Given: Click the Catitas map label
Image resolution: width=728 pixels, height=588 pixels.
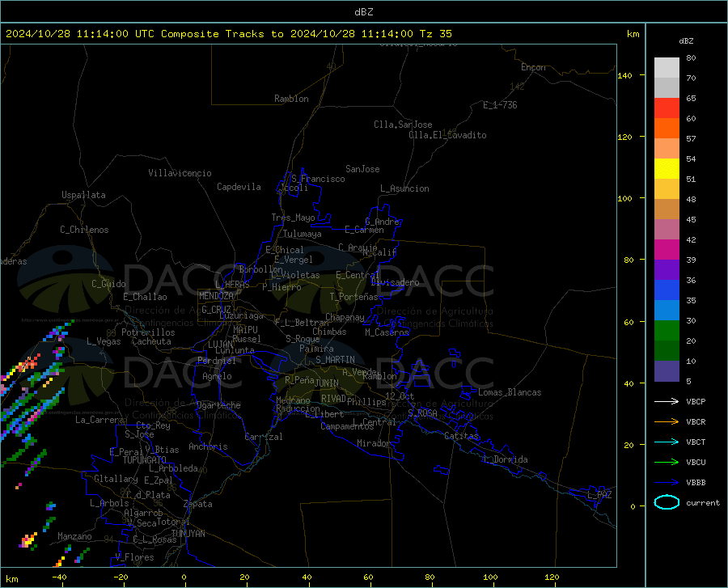Looking at the screenshot, I should [x=461, y=436].
